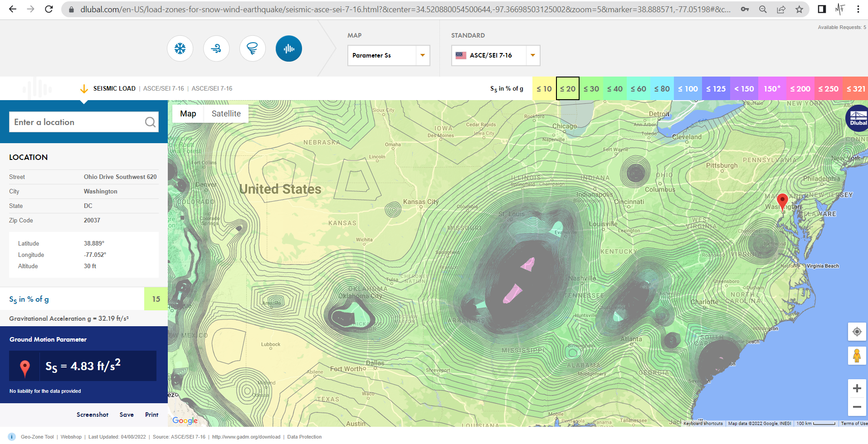Click the search magnifier in the location field
The height and width of the screenshot is (444, 868).
point(150,122)
